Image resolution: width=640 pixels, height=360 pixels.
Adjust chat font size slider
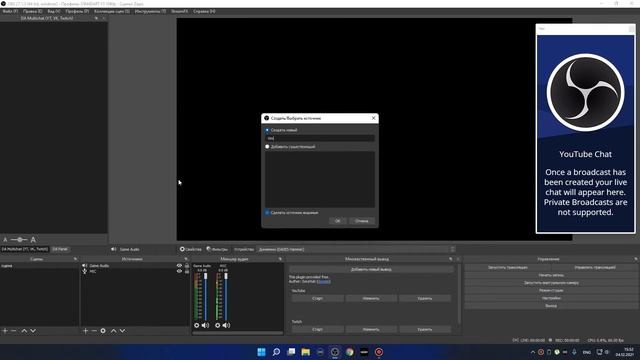(19, 240)
